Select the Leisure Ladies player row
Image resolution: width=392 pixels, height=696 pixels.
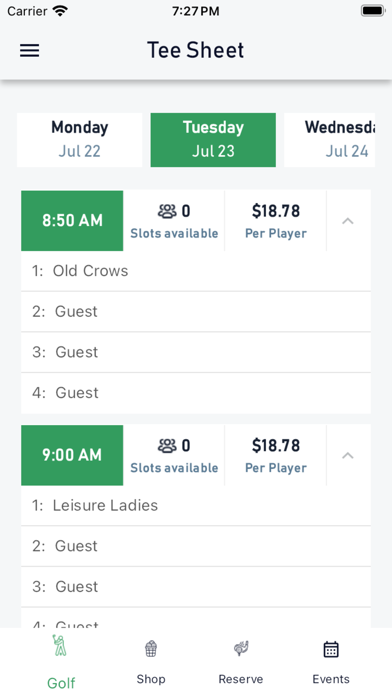[x=196, y=506]
